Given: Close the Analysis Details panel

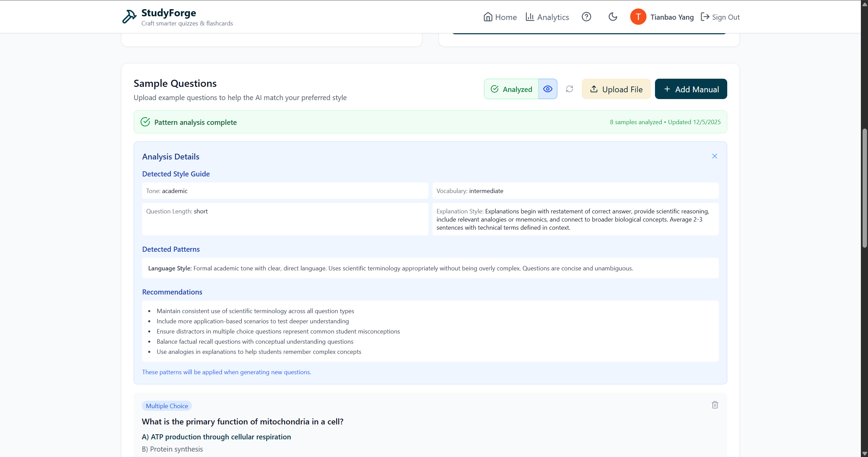Looking at the screenshot, I should (714, 156).
